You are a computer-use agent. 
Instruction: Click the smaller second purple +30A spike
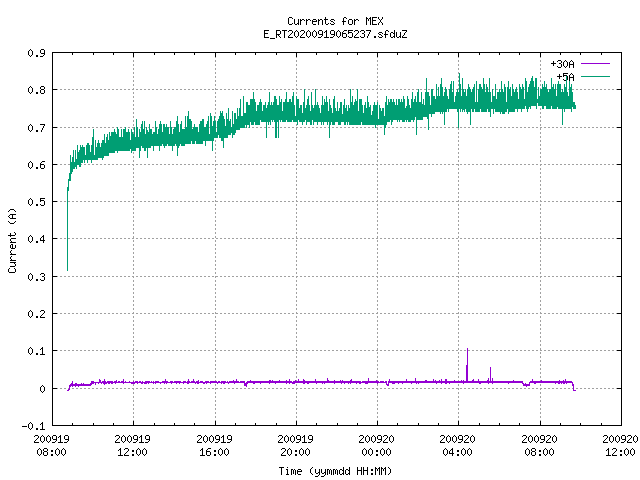click(x=490, y=374)
